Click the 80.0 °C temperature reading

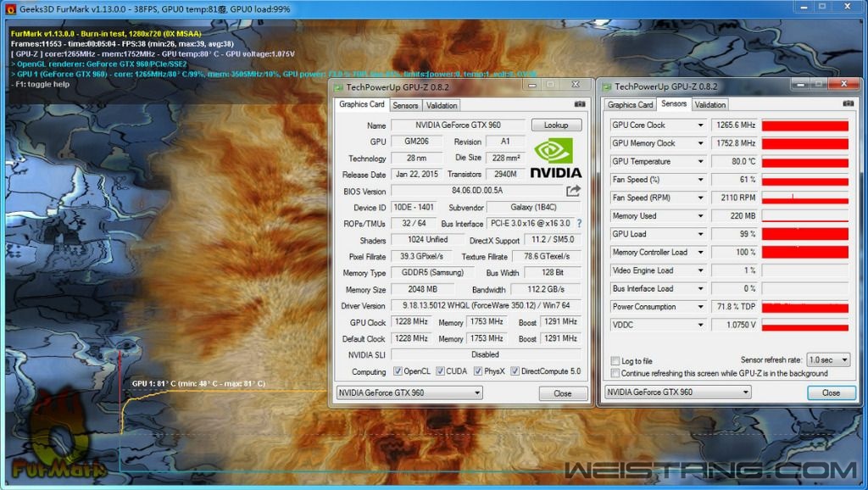point(735,162)
